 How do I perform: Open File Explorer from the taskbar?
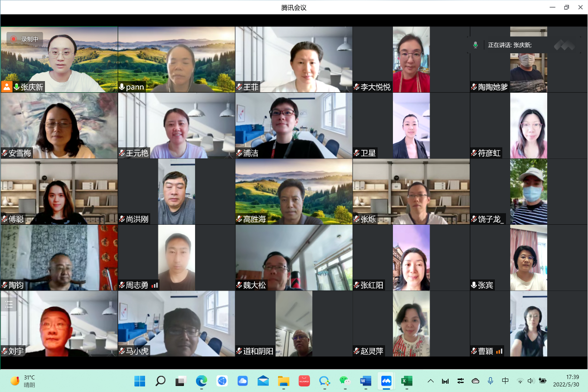click(284, 381)
